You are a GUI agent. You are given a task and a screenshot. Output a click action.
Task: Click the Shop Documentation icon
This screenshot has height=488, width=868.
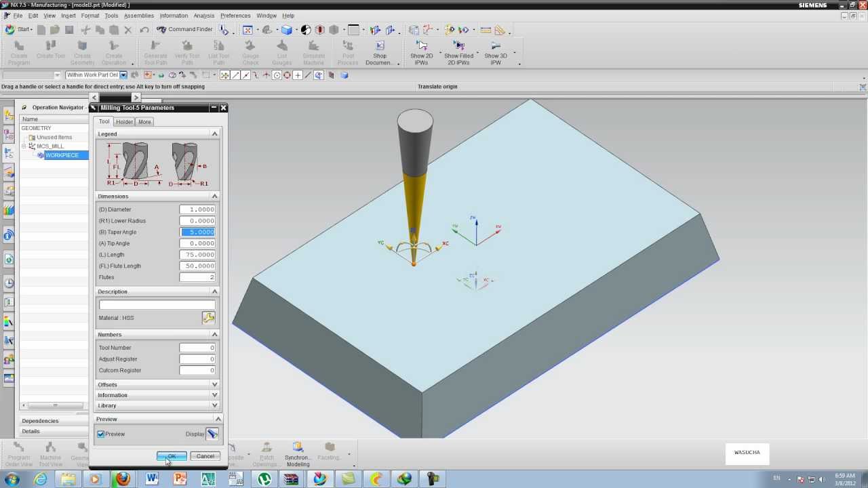click(379, 45)
